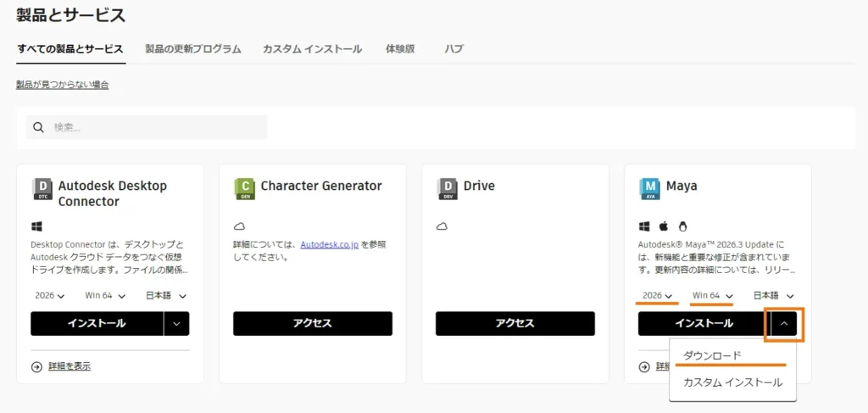Screen dimensions: 868x413
Task: Switch to the 体験版 tab
Action: 400,49
